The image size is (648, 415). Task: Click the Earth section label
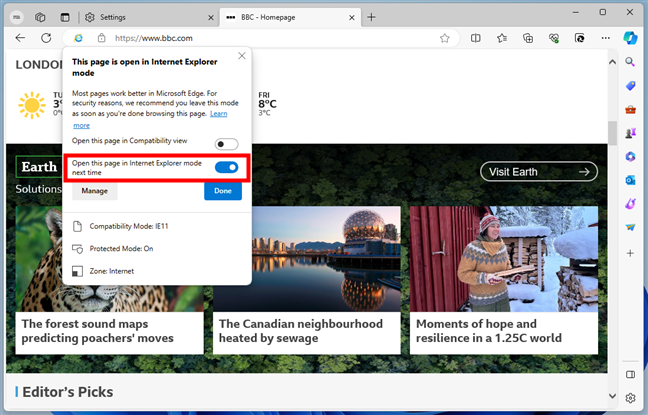39,167
